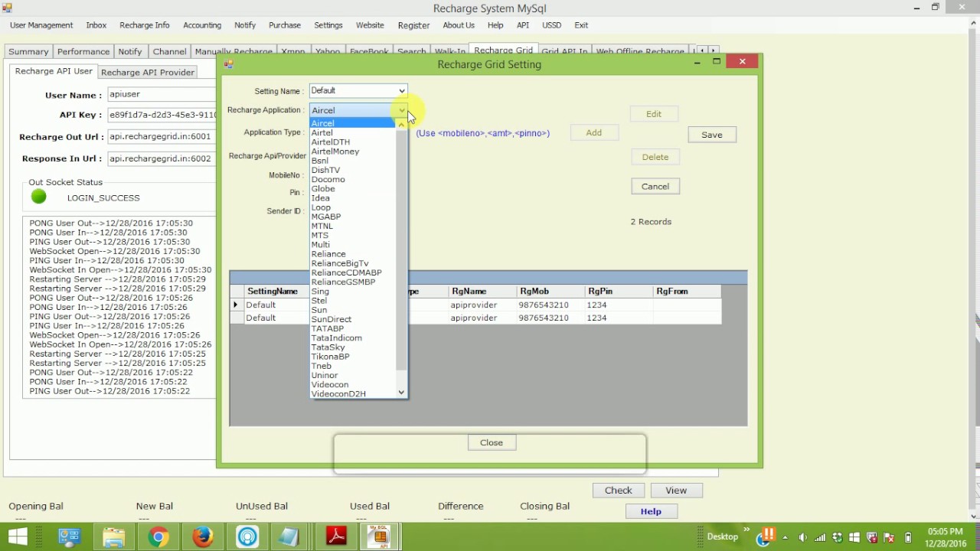Click the Windows Start button
The image size is (980, 551).
18,537
